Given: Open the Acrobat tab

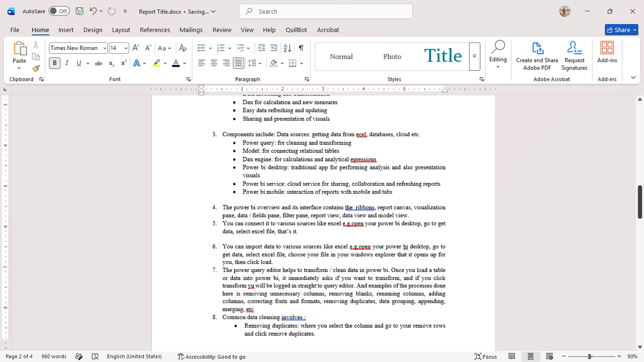Looking at the screenshot, I should pos(328,30).
